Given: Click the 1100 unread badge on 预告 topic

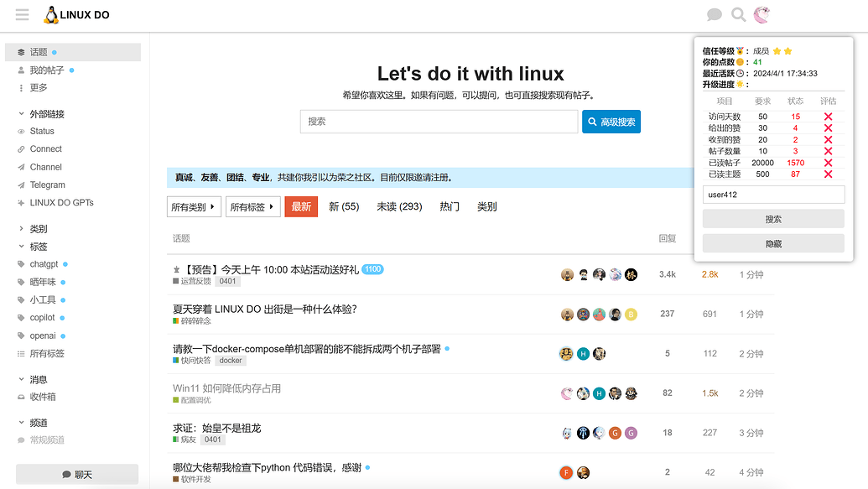Looking at the screenshot, I should click(x=372, y=269).
